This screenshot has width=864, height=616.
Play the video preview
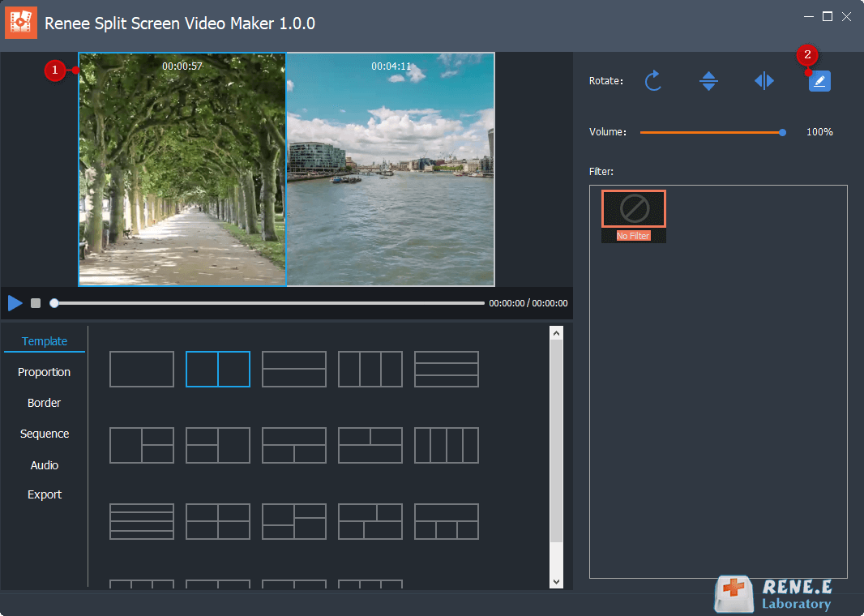15,303
